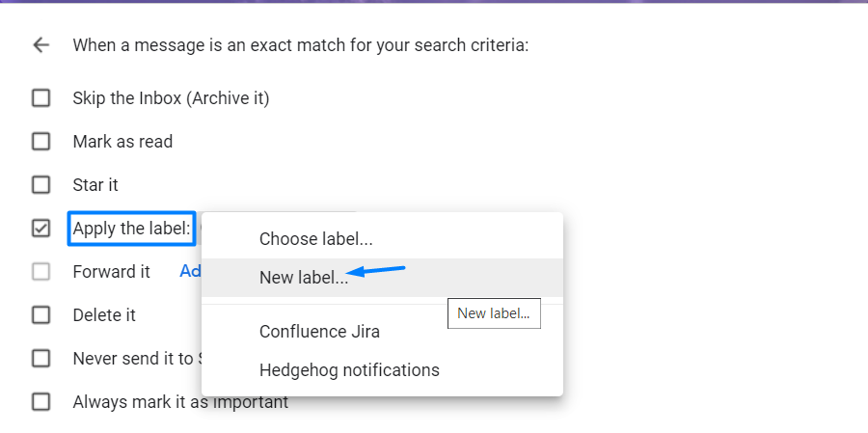Click the Skip the Inbox (Archive it) text
This screenshot has width=868, height=433.
pos(171,98)
